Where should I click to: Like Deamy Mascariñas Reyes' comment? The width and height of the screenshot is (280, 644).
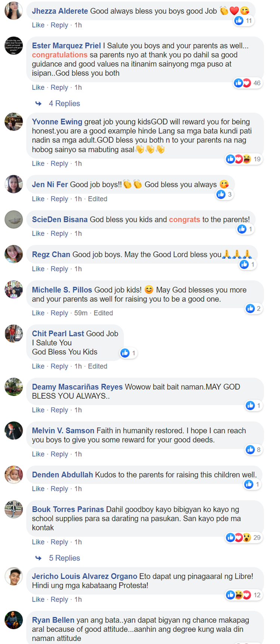pyautogui.click(x=38, y=410)
